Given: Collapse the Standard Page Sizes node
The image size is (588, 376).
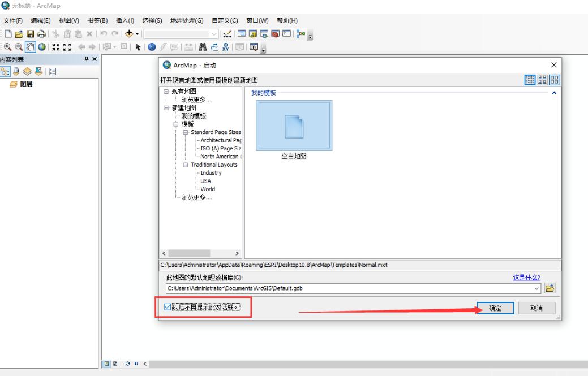Looking at the screenshot, I should click(x=185, y=132).
